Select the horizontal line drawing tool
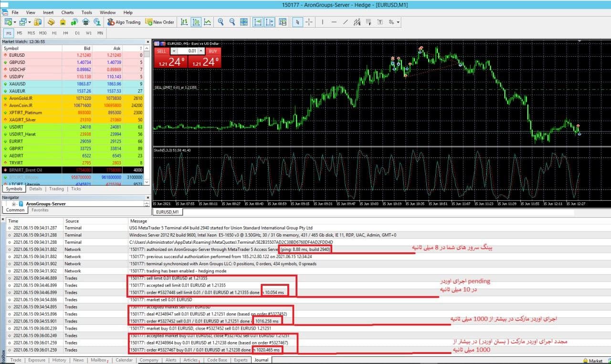The height and width of the screenshot is (364, 611). 334,22
